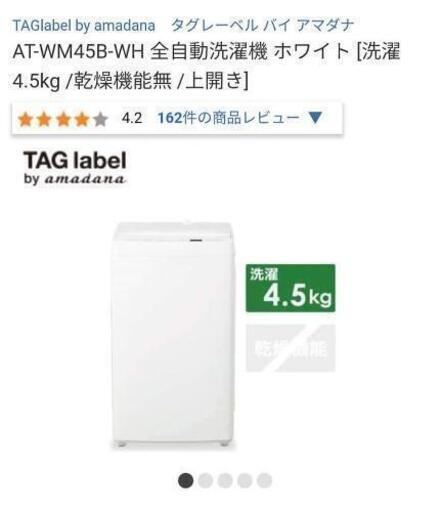Expand reviews with the blue down triangle
Screen dimensions: 443x512
(315, 118)
